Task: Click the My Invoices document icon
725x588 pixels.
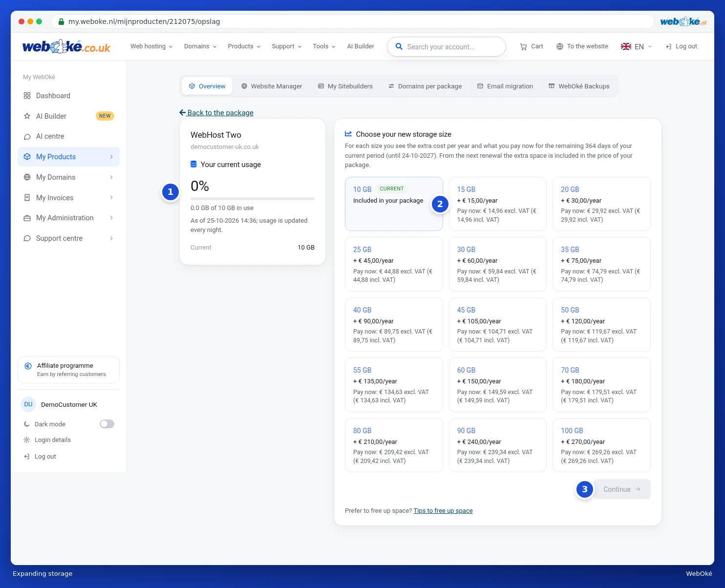Action: (27, 198)
